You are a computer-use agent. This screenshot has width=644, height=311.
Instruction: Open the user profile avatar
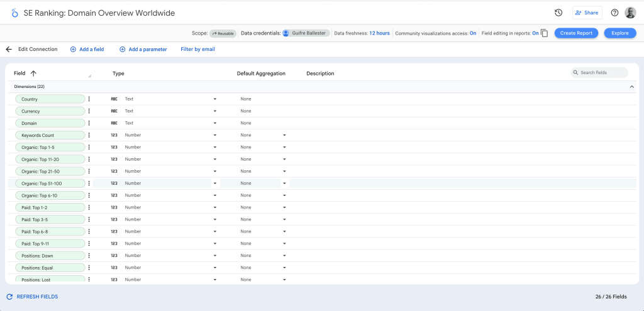(x=630, y=13)
